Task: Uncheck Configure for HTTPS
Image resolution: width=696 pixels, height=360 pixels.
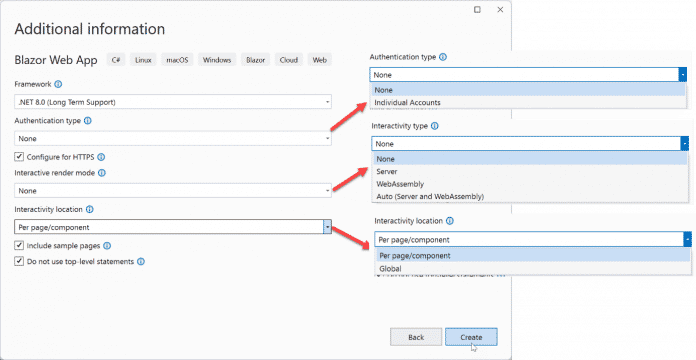Action: [19, 156]
